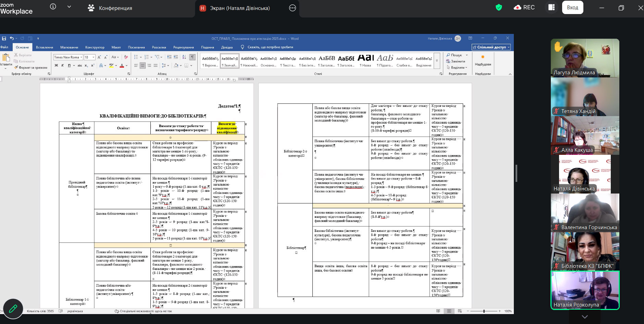Viewport: 644px width, 324px height.
Task: Expand the font size 18 dropdown
Action: [93, 57]
